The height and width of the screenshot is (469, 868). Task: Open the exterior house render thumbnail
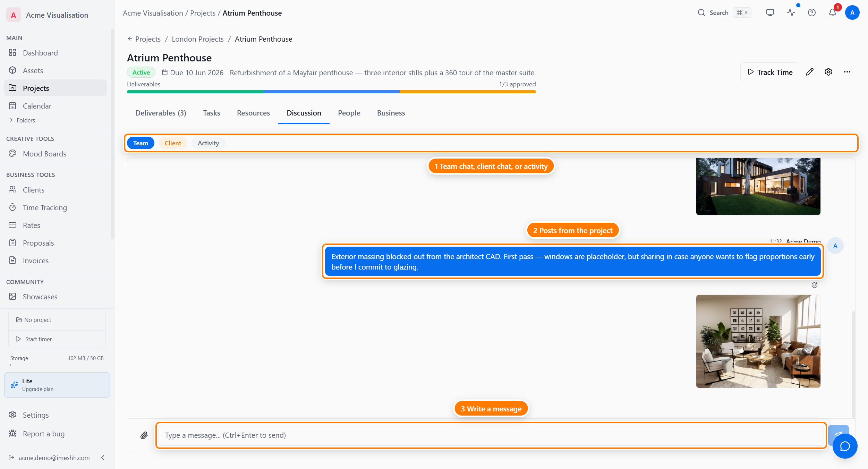758,186
